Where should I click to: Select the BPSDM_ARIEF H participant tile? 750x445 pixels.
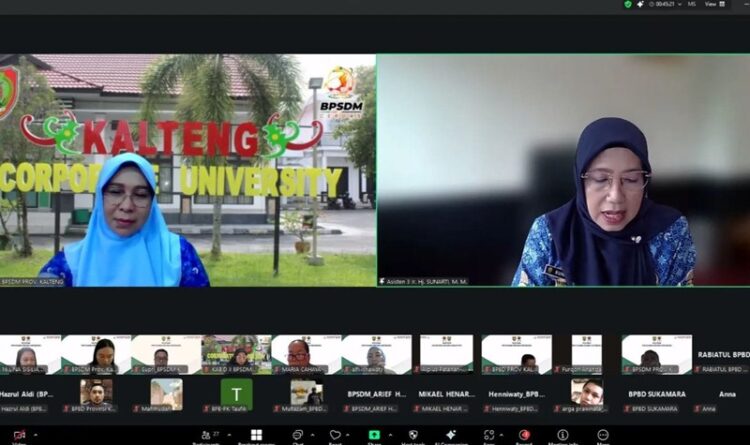click(x=376, y=395)
